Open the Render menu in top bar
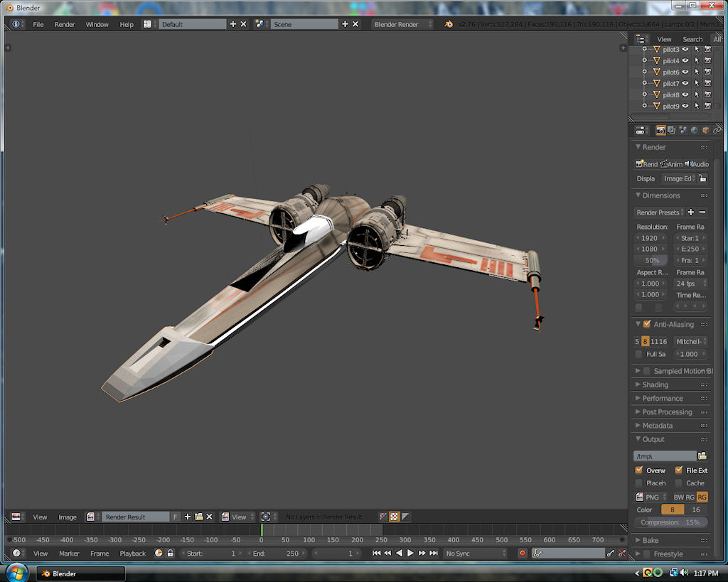The width and height of the screenshot is (728, 582). (65, 24)
